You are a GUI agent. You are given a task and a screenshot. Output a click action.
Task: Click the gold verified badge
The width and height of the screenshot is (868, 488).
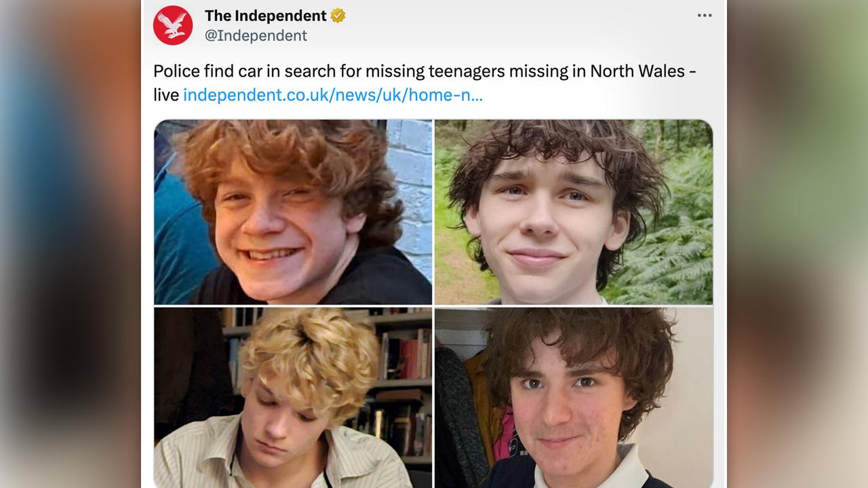[338, 16]
